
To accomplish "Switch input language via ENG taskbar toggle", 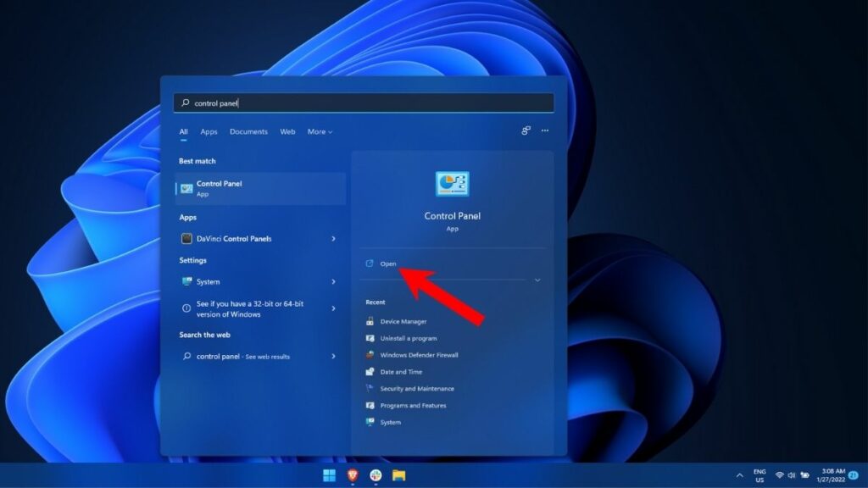I will pos(758,475).
